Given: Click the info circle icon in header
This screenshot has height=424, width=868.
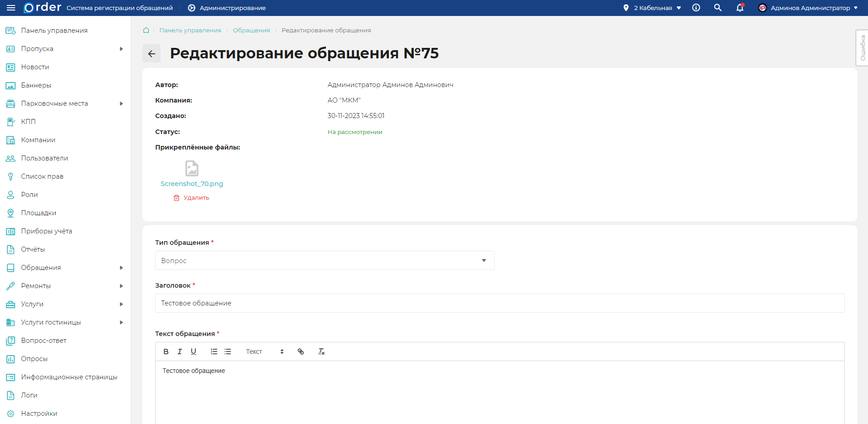Looking at the screenshot, I should coord(696,8).
